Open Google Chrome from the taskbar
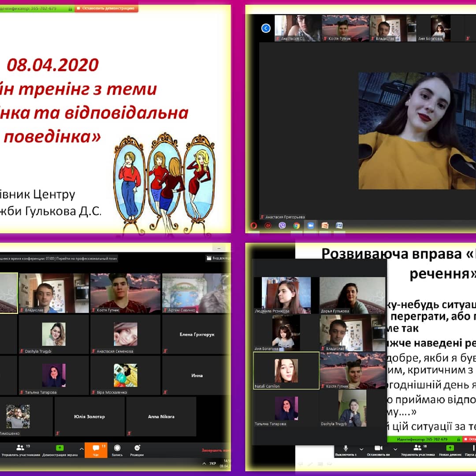Image resolution: width=476 pixels, height=476 pixels. [x=297, y=225]
